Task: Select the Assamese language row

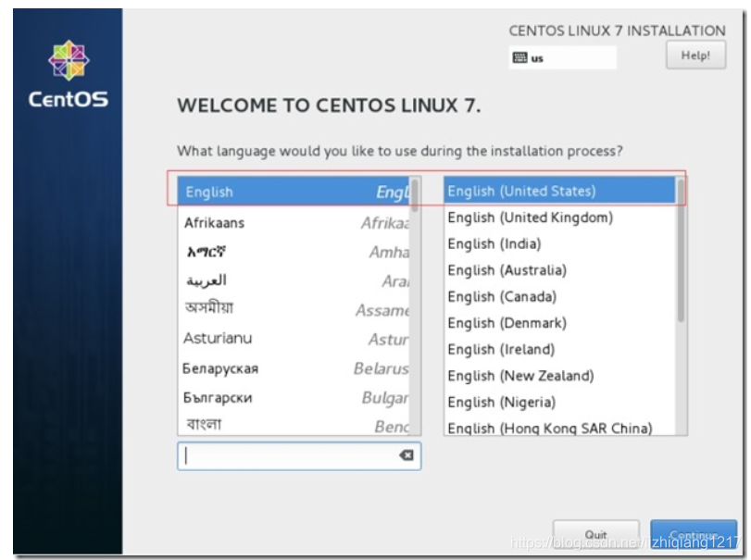Action: (294, 310)
